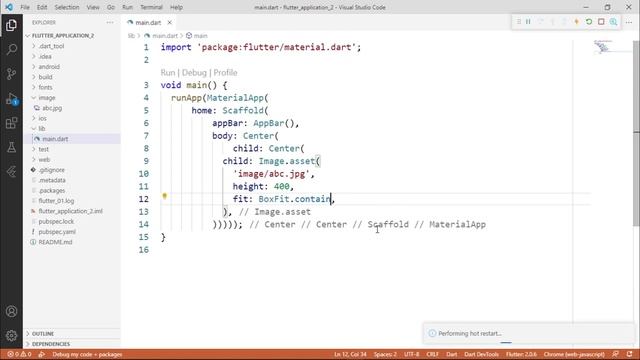Screen dimensions: 640x360
Task: Expand the test folder
Action: click(x=44, y=149)
